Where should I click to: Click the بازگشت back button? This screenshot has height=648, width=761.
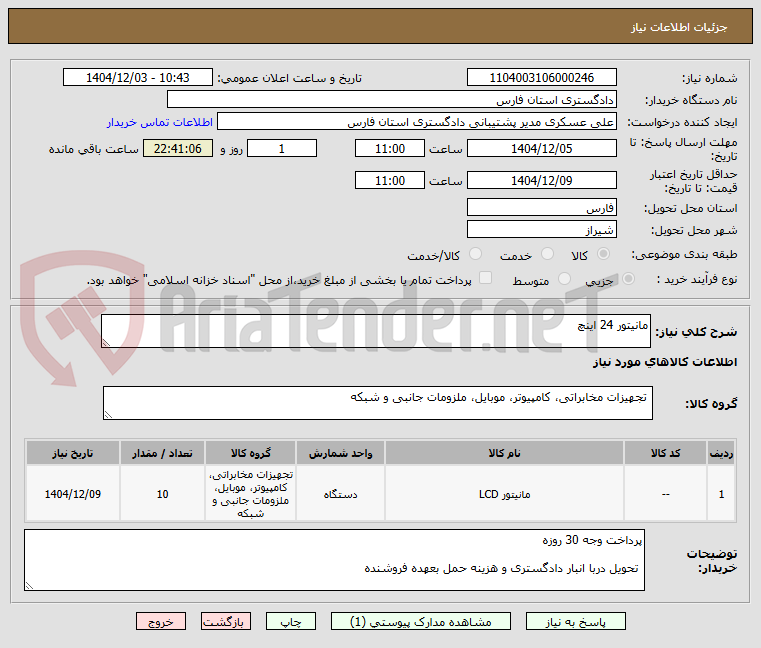(226, 621)
